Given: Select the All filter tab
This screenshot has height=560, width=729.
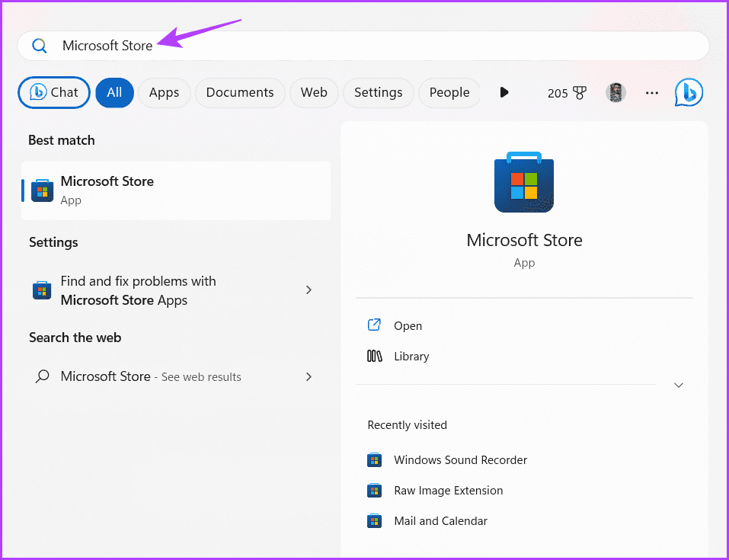Looking at the screenshot, I should tap(114, 92).
